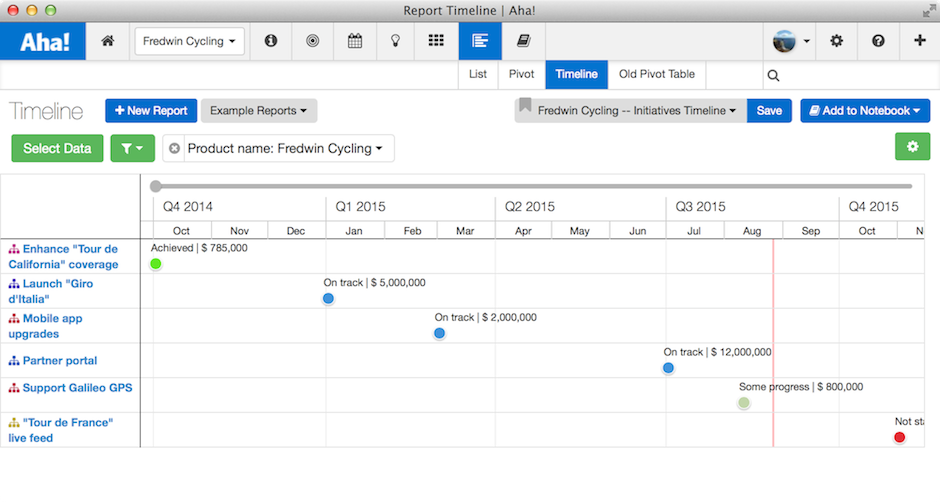Click the Aug month header
The height and width of the screenshot is (502, 940).
click(752, 231)
